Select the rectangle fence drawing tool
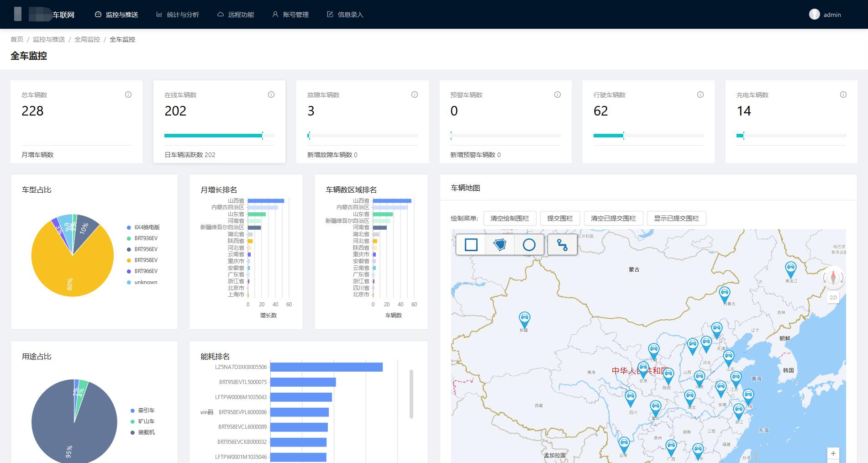868x463 pixels. coord(471,245)
